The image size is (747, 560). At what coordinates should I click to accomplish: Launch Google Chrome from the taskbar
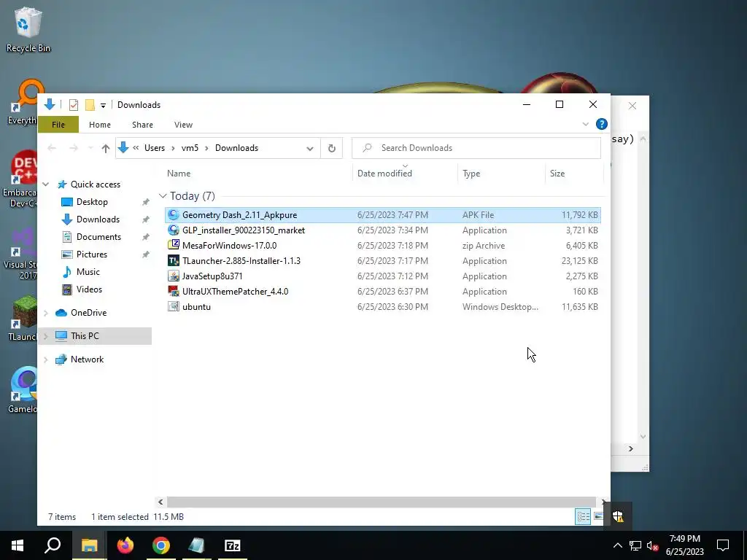(x=161, y=545)
